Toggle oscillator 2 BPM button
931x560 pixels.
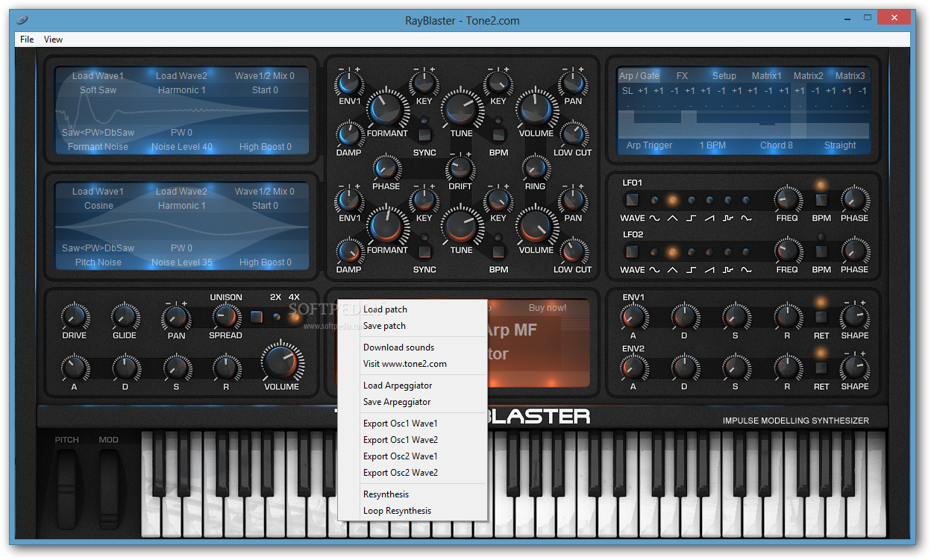pos(498,251)
